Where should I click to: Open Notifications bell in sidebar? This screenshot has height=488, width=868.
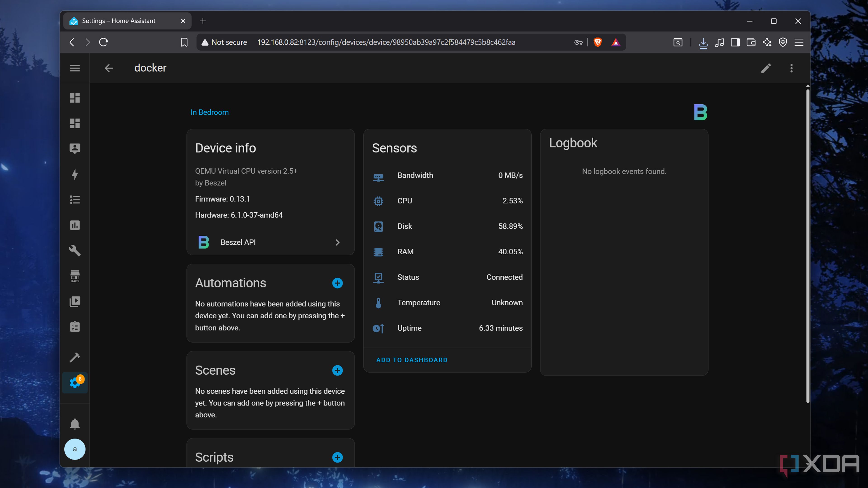click(x=75, y=424)
